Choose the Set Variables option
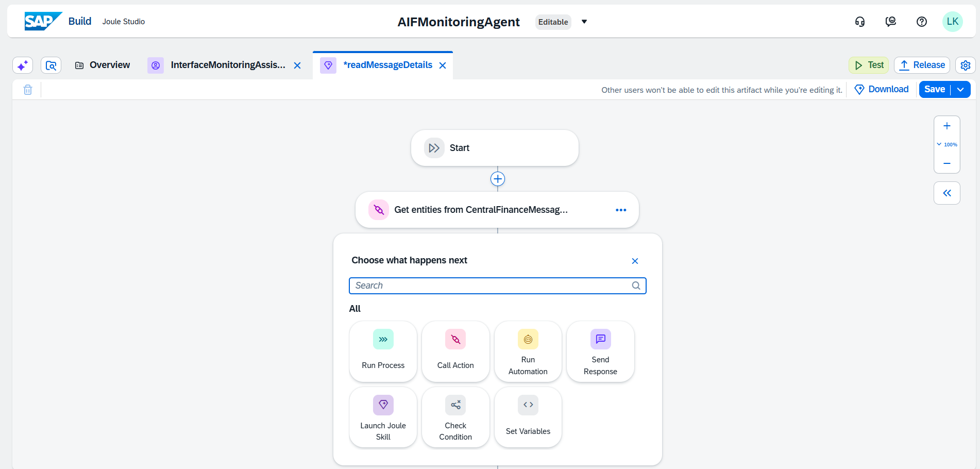The width and height of the screenshot is (980, 469). click(x=528, y=417)
